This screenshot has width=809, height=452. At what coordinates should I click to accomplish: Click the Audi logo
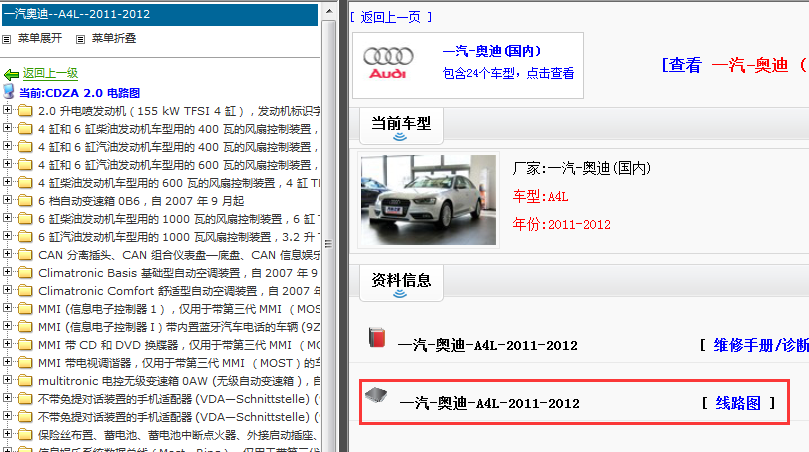pos(388,63)
